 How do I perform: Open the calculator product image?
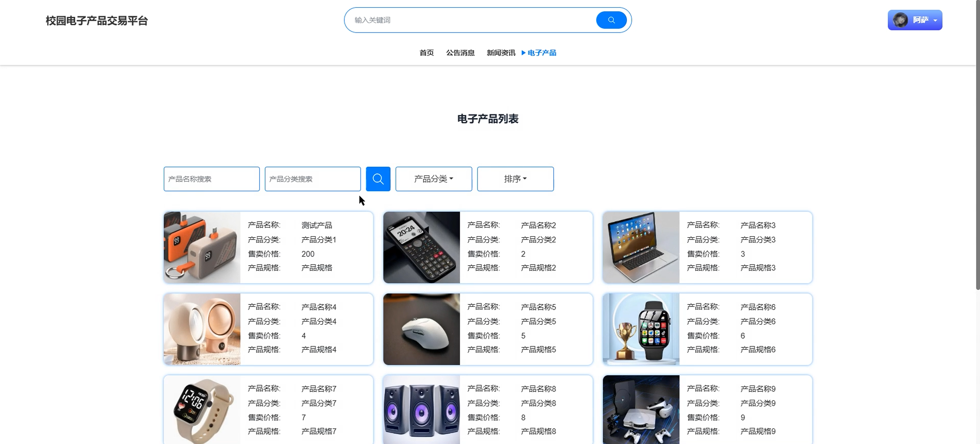pos(421,247)
